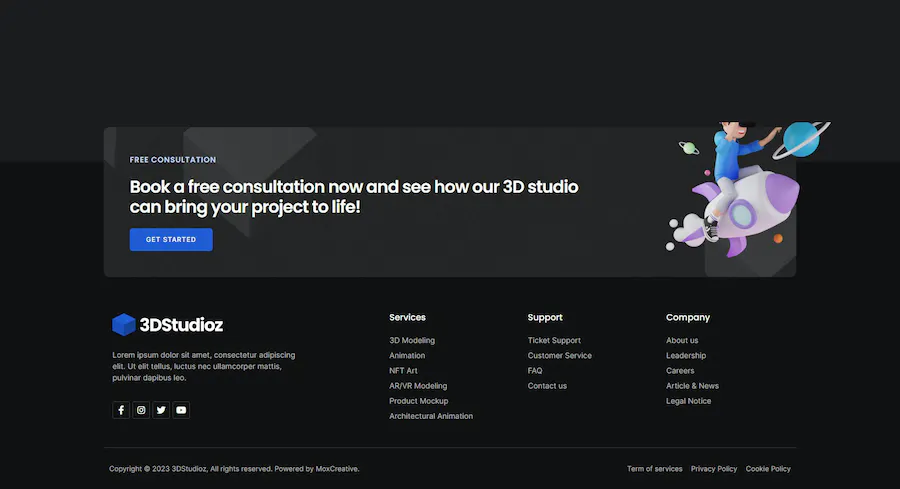Go to Contact us page
Image resolution: width=900 pixels, height=489 pixels.
pyautogui.click(x=547, y=386)
